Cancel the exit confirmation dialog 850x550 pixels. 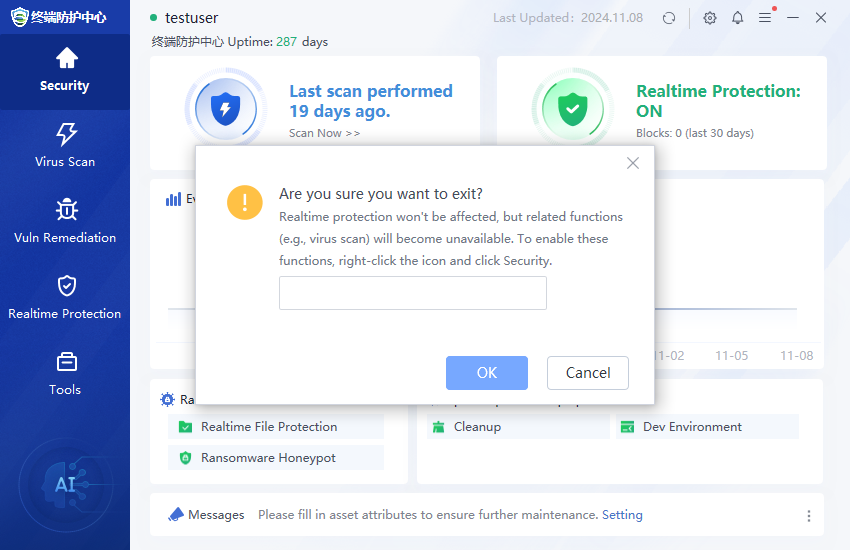click(588, 373)
